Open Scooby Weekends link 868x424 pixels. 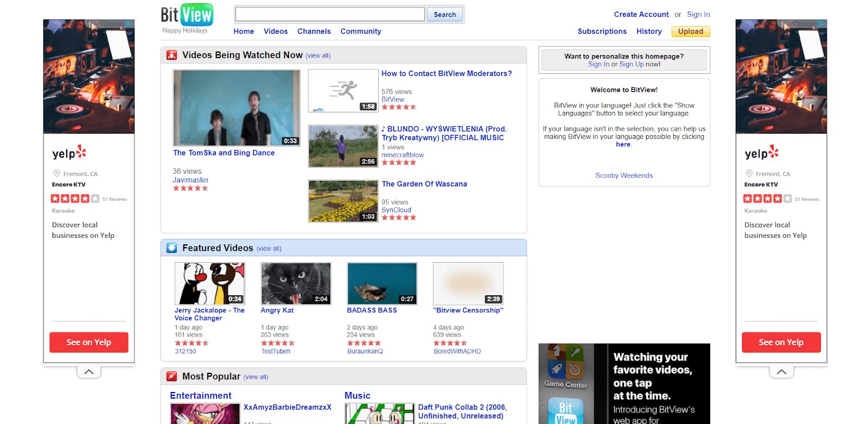[624, 175]
